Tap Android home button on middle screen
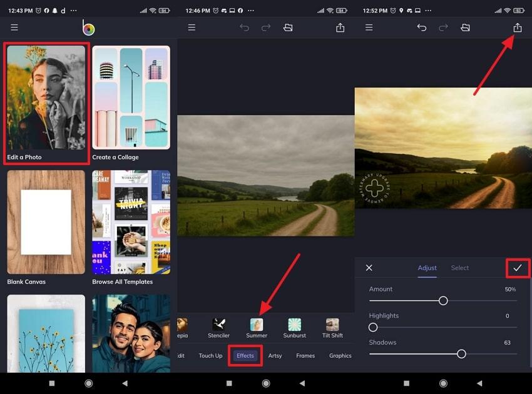The image size is (532, 394). coord(266,383)
